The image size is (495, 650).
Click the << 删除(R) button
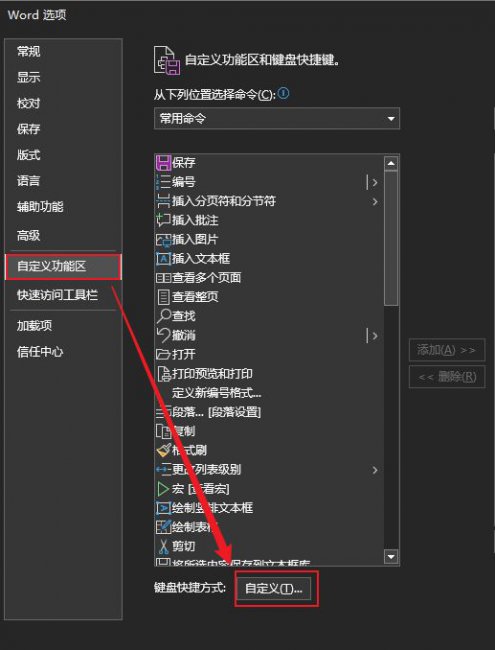point(446,377)
